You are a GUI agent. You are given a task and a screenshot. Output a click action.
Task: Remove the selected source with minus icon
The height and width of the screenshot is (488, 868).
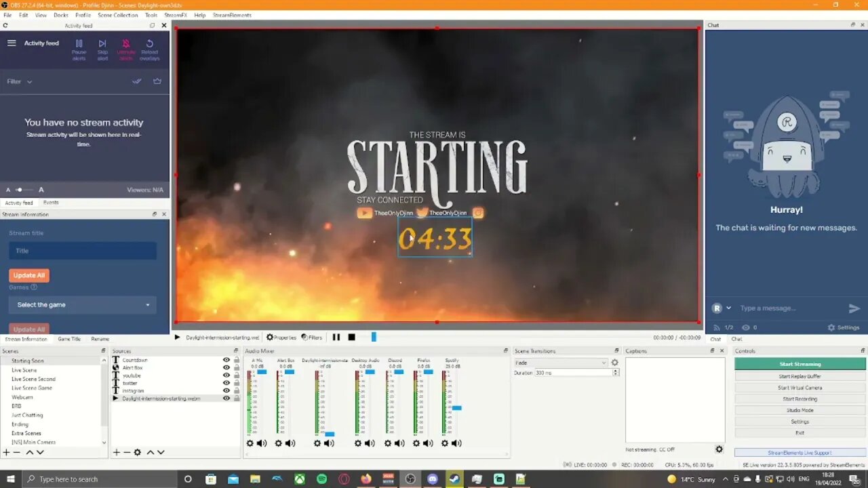[126, 452]
